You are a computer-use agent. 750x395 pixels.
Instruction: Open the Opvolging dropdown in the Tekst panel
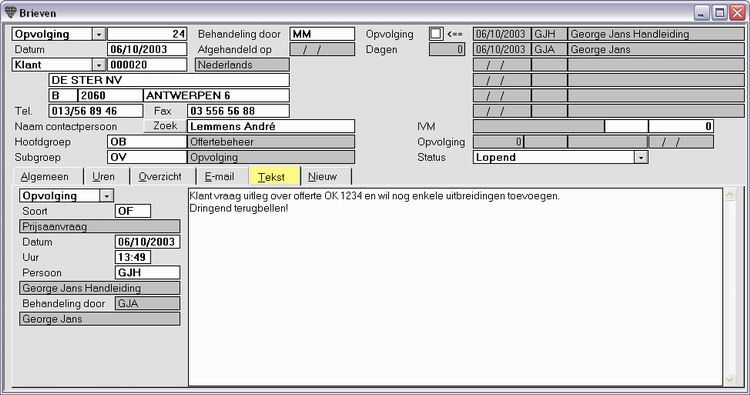(x=107, y=196)
